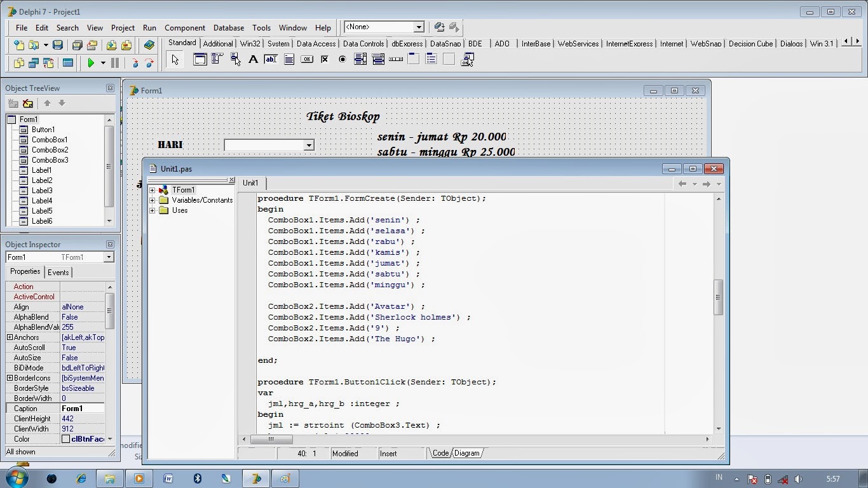Select the arrow pointer selection tool
Viewport: 868px width, 488px height.
[x=175, y=60]
